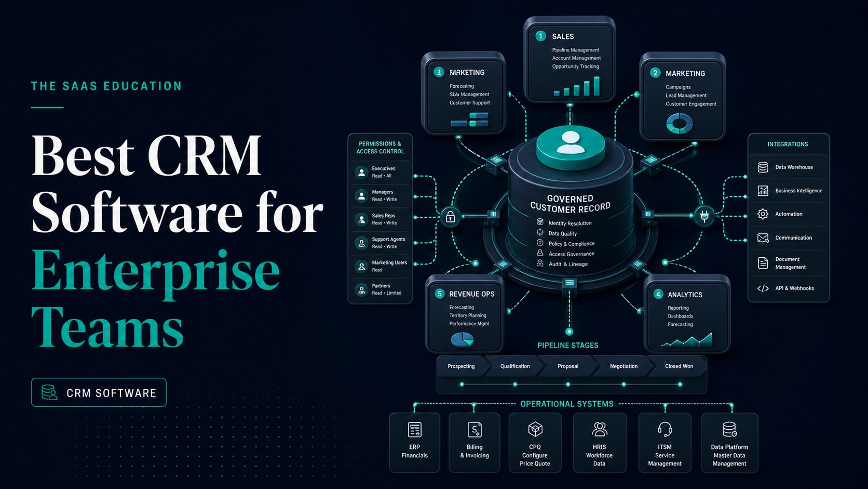Viewport: 868px width, 489px height.
Task: Click the Communication envelope icon
Action: click(763, 238)
